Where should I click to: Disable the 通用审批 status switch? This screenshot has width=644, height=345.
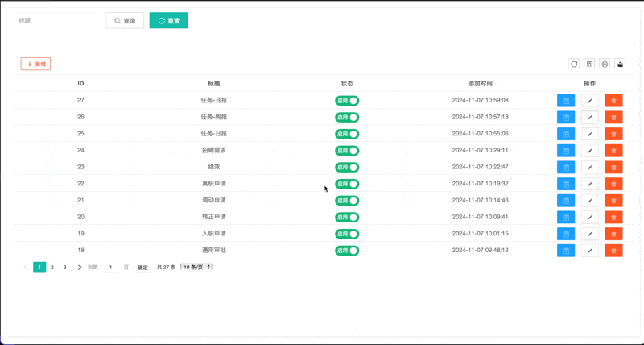coord(347,251)
